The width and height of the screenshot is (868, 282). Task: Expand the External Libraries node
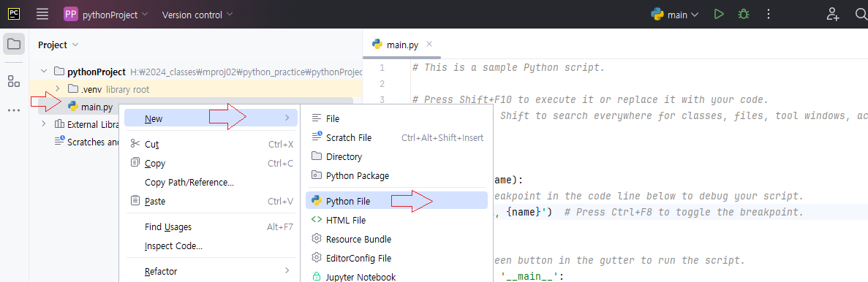[44, 124]
